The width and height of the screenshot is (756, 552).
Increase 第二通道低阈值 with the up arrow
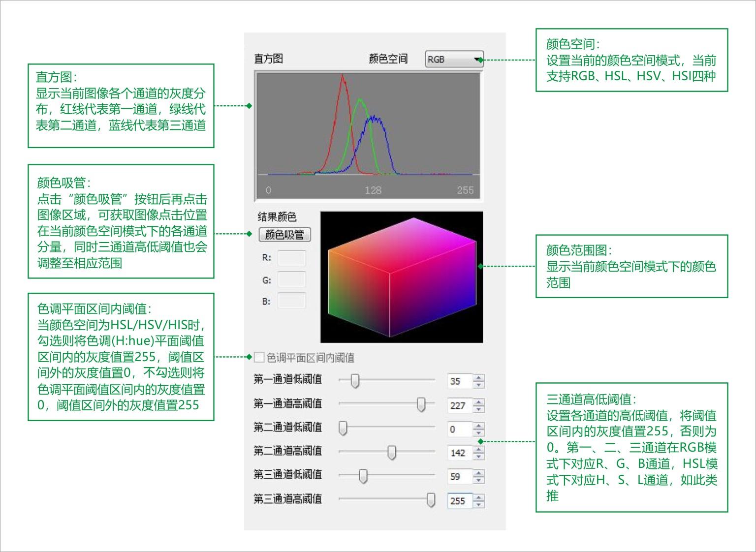tap(478, 426)
